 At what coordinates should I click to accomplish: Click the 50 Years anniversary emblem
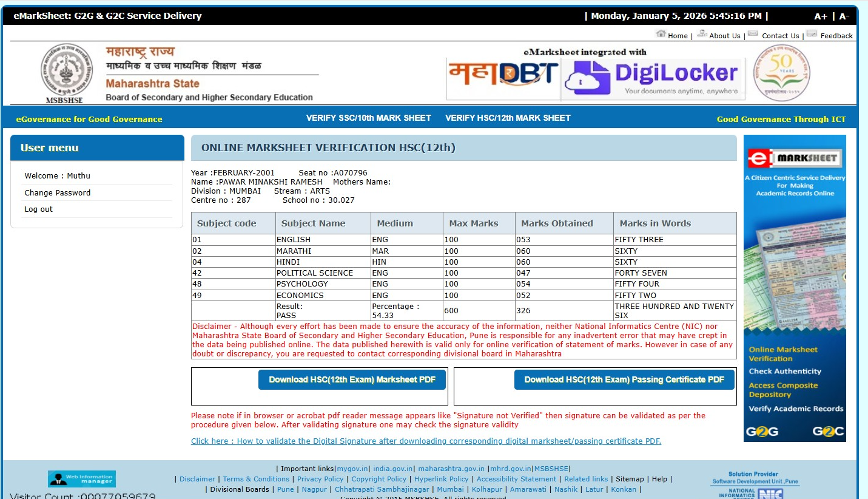(x=781, y=73)
